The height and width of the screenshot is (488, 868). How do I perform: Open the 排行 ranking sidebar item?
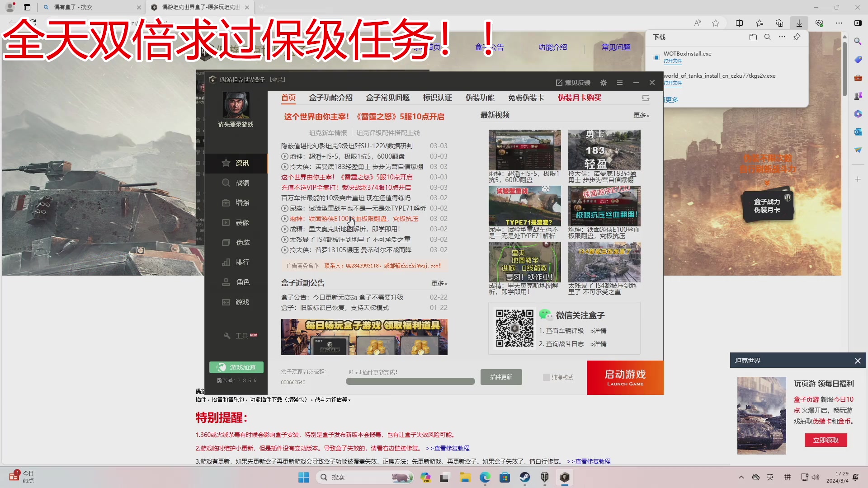[x=236, y=263]
